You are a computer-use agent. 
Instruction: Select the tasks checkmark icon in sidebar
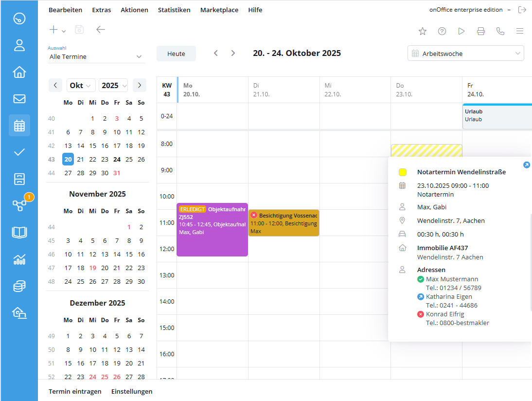[19, 152]
